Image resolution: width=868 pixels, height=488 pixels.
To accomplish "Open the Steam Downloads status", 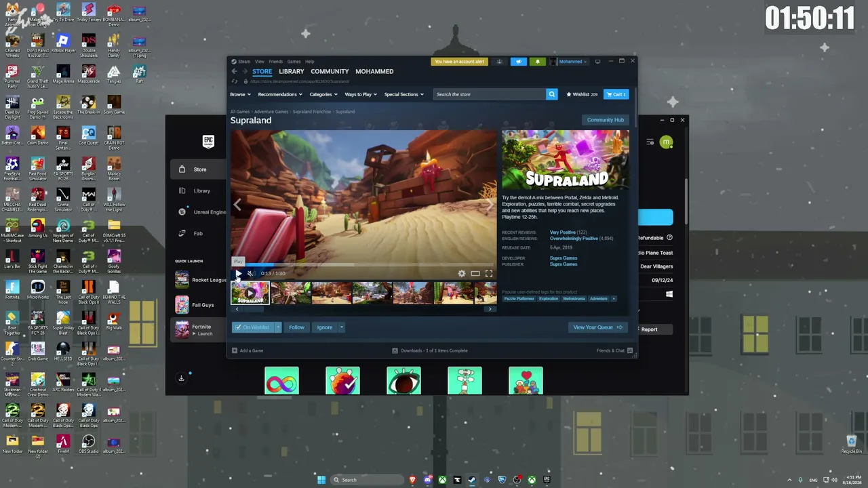I will [430, 350].
